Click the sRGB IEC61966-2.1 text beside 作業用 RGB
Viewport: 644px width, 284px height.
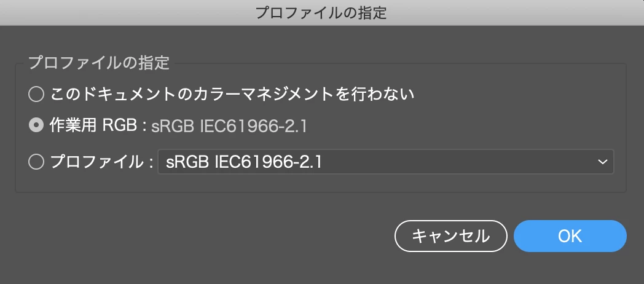(229, 126)
